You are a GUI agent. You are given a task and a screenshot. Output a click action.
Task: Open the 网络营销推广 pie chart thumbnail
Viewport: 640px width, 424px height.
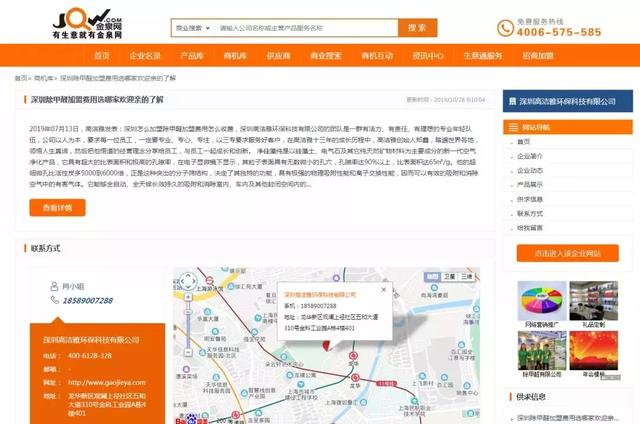tap(542, 301)
